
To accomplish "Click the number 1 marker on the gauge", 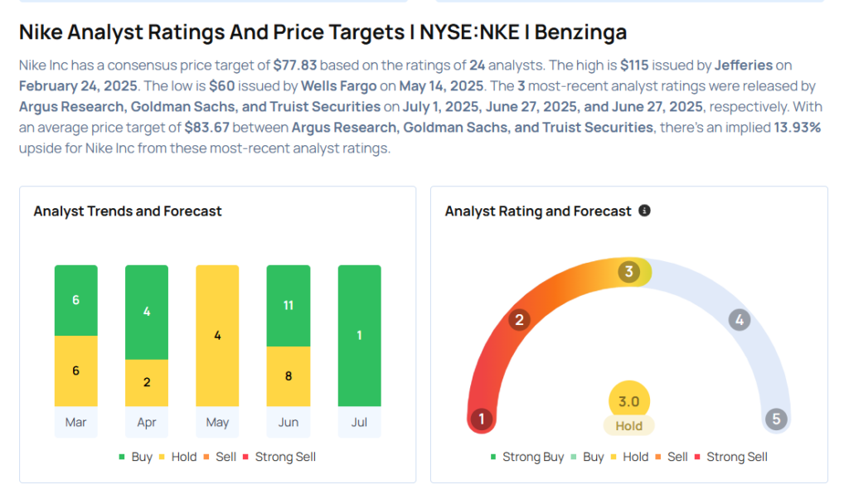I will coord(481,419).
